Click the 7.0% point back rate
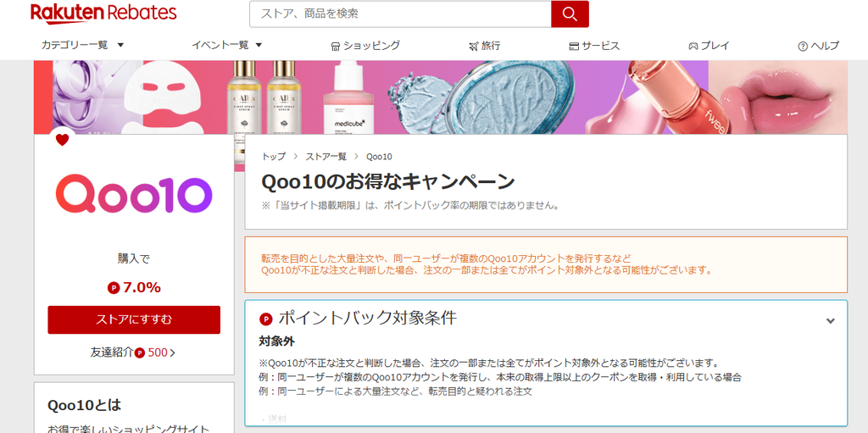868x433 pixels. pos(142,287)
